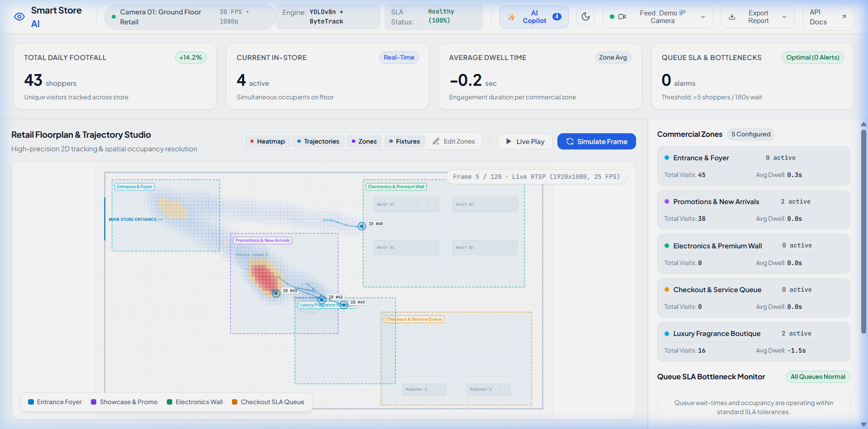This screenshot has height=429, width=868.
Task: Click the +14.2% footfall badge
Action: [190, 57]
